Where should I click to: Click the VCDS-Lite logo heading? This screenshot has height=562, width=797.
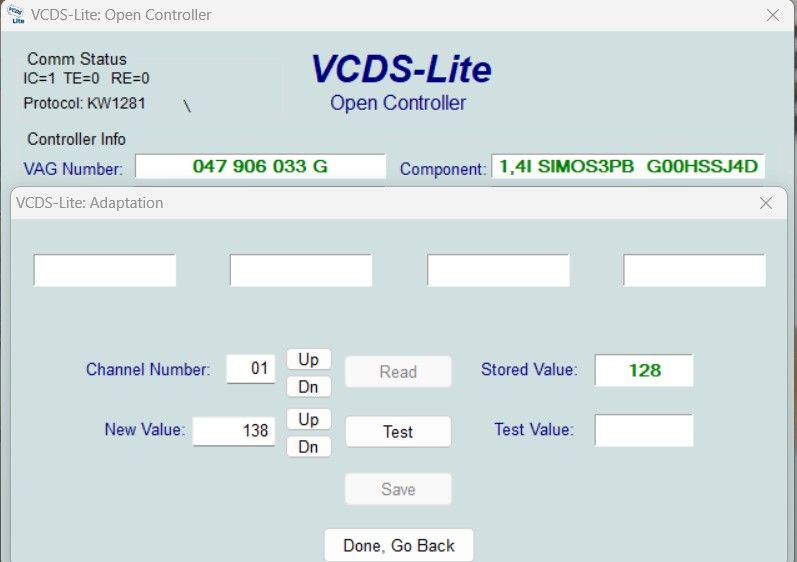(401, 69)
